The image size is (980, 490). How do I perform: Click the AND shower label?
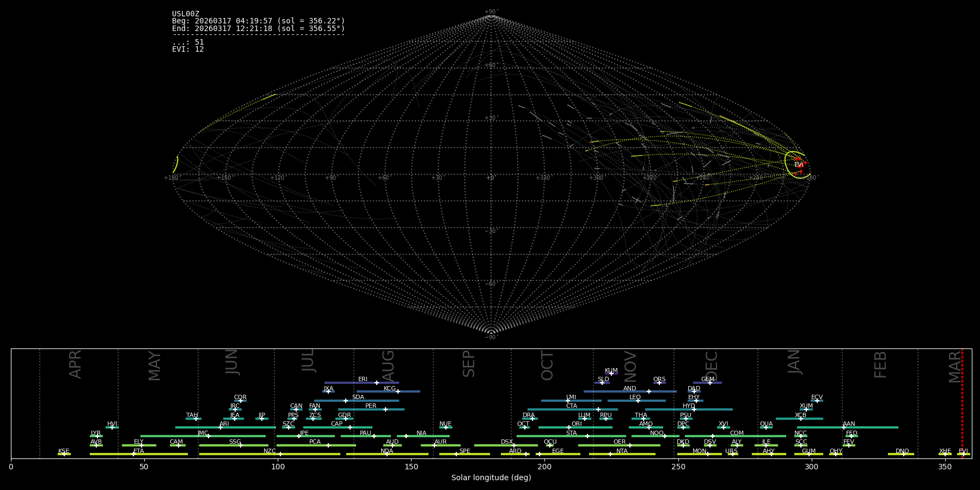pos(629,388)
